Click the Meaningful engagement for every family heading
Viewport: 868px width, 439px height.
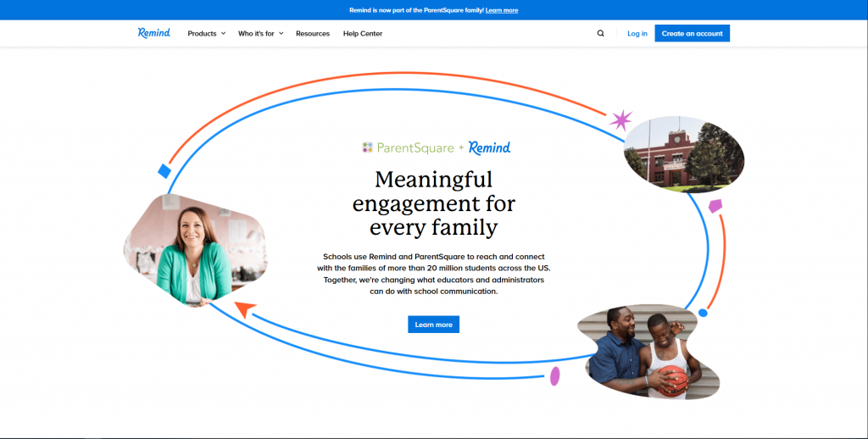click(x=433, y=203)
